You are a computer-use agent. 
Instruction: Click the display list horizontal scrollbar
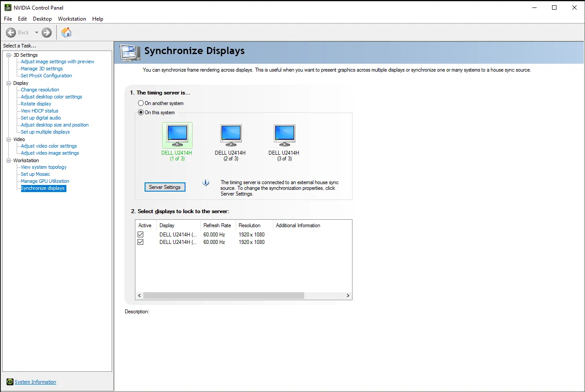click(223, 296)
